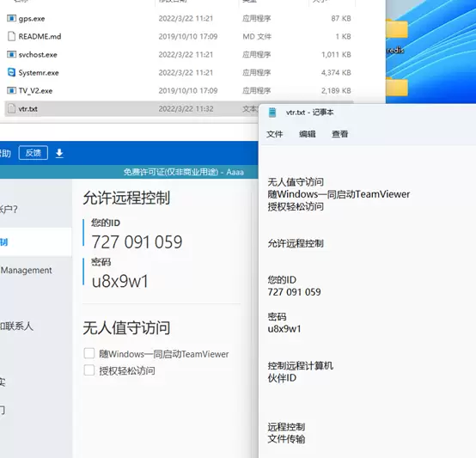The width and height of the screenshot is (476, 458).
Task: Enable 授权轻松访问 checkbox
Action: pyautogui.click(x=89, y=370)
